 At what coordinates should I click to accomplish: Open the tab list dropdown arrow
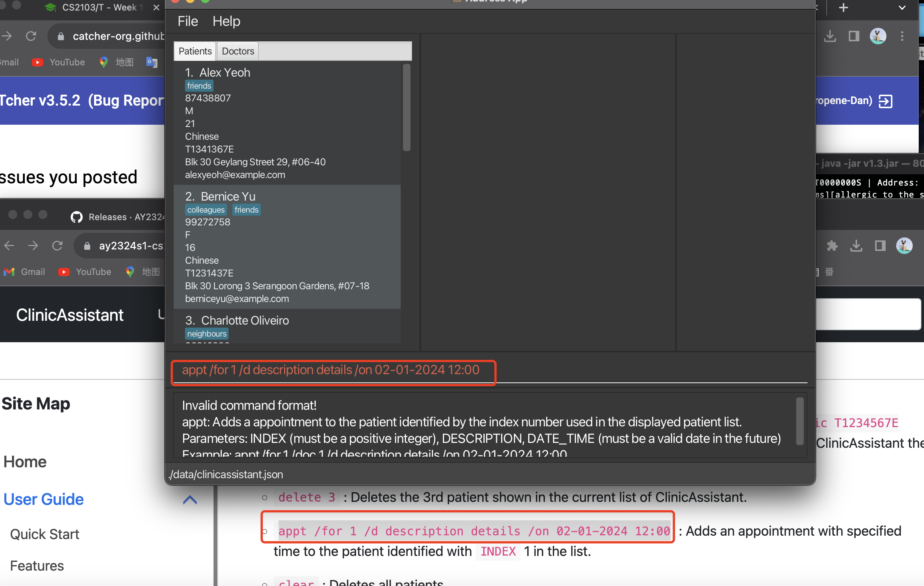point(902,8)
